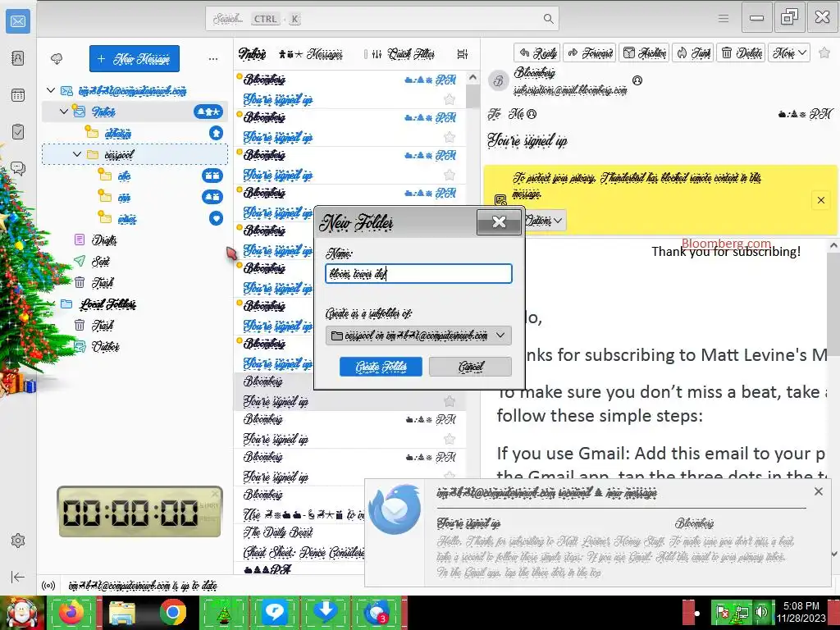Viewport: 840px width, 630px height.
Task: Open Thunderbird Settings from the sidebar gear
Action: (18, 541)
